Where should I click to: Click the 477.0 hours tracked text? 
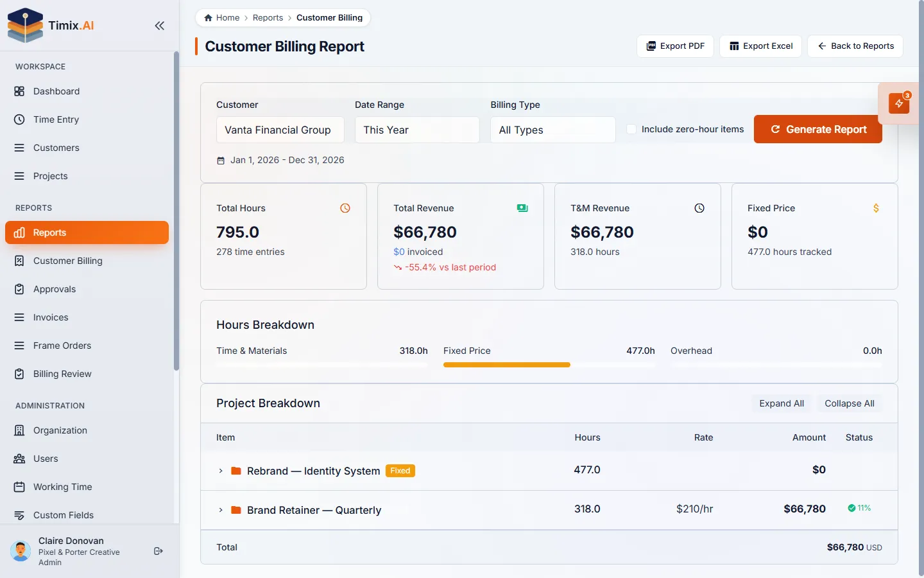[x=789, y=252]
